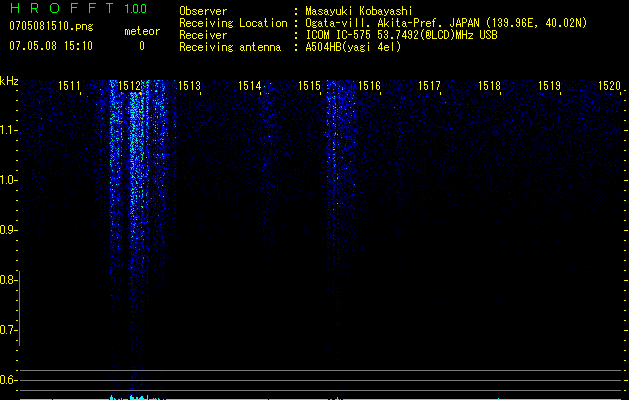This screenshot has height=400, width=629.
Task: Click the 1.1 kHz frequency label
Action: [x=7, y=130]
